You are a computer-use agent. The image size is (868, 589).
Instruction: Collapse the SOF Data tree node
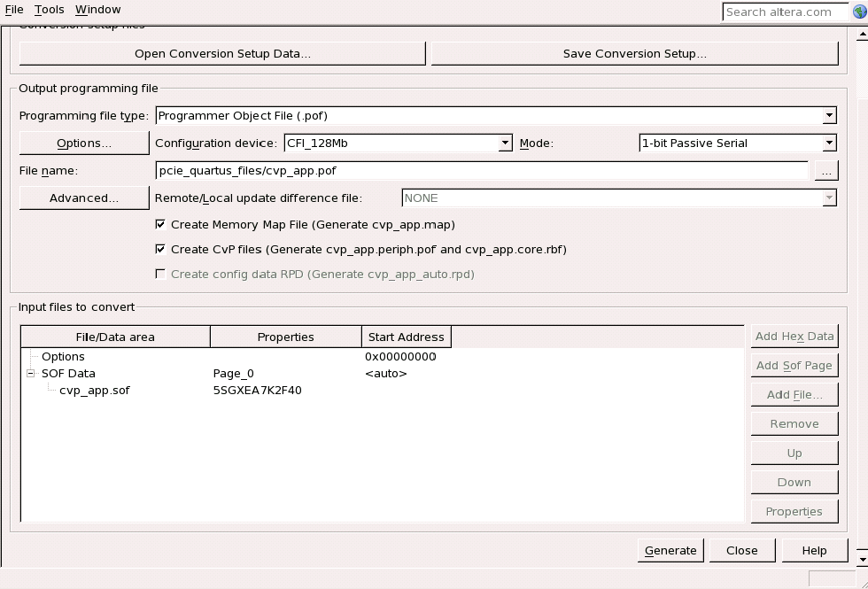click(30, 374)
